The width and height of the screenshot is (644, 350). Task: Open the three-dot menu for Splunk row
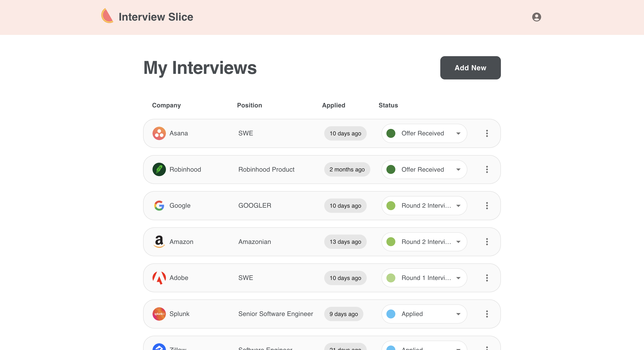coord(487,314)
